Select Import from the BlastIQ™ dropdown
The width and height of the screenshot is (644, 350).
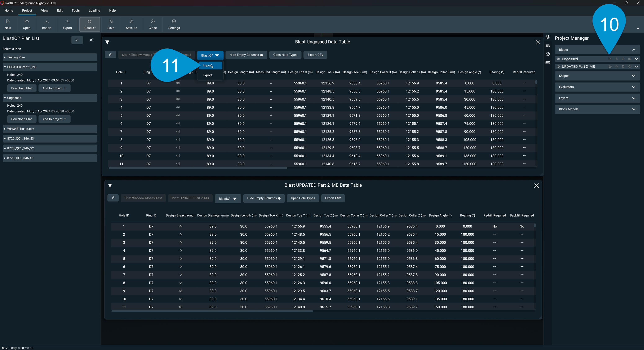(210, 65)
